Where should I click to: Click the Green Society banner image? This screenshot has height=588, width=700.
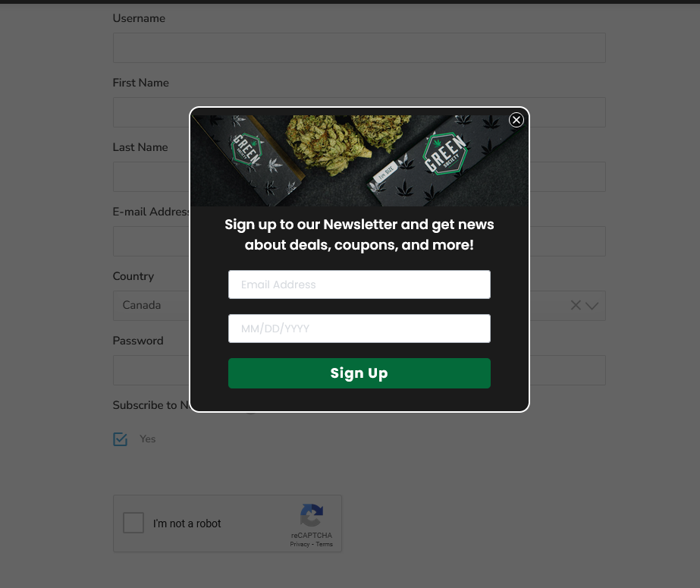(359, 161)
